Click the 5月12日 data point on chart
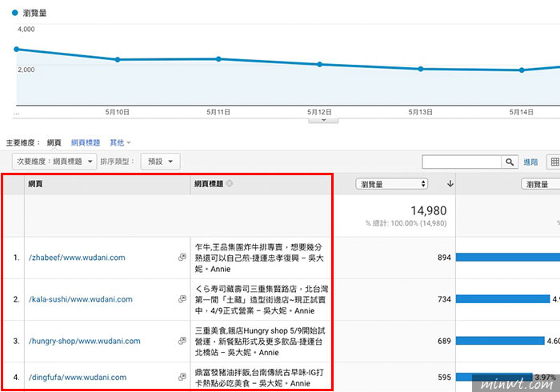560x392 pixels. click(x=320, y=64)
